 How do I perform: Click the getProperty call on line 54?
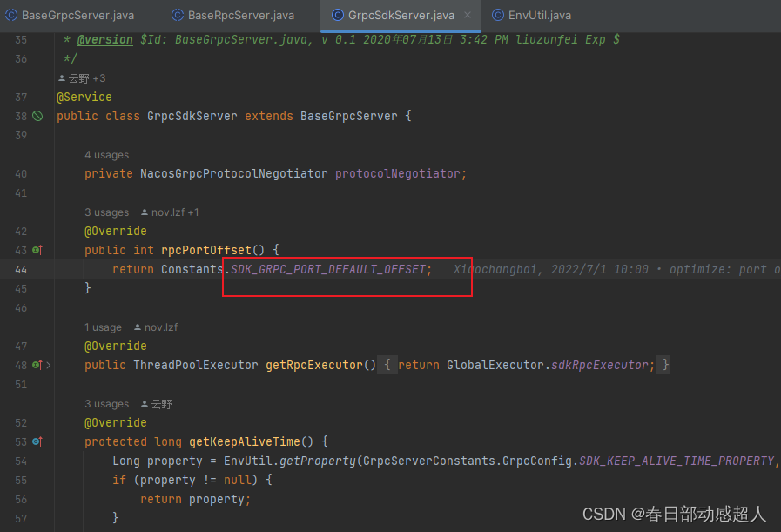[318, 461]
